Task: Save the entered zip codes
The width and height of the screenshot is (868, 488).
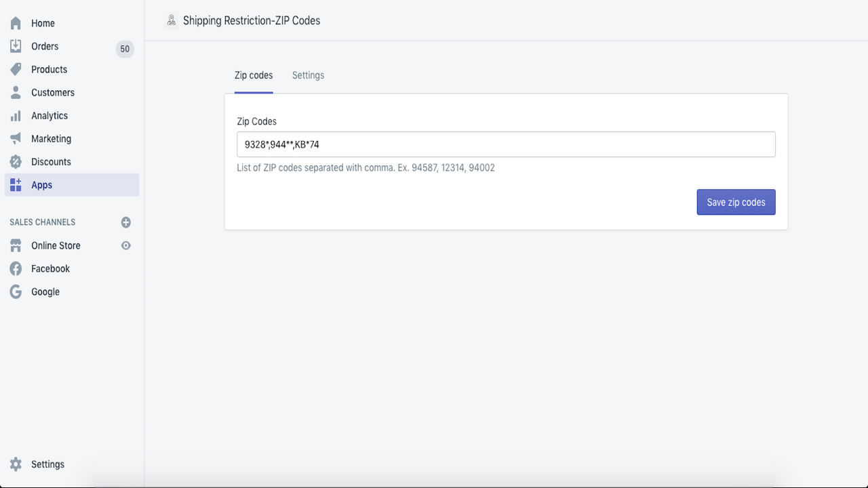Action: pos(736,201)
